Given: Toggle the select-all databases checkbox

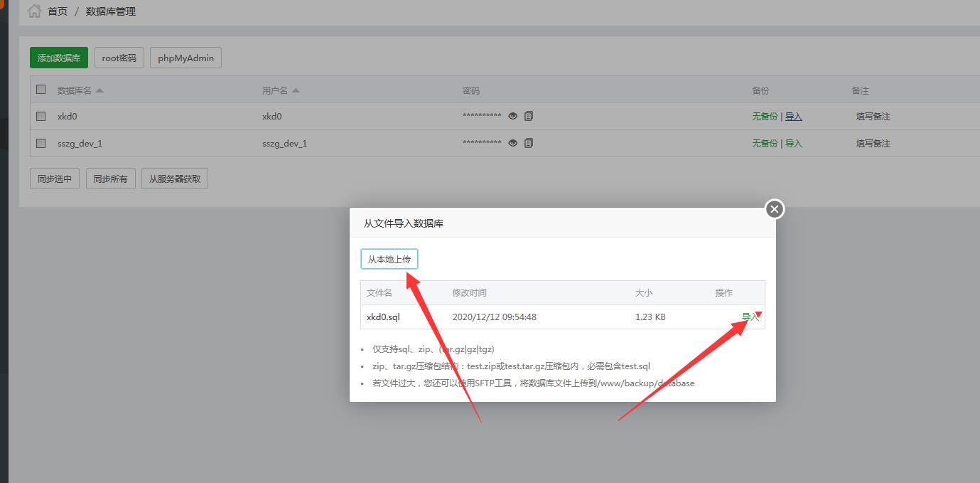Looking at the screenshot, I should tap(41, 90).
